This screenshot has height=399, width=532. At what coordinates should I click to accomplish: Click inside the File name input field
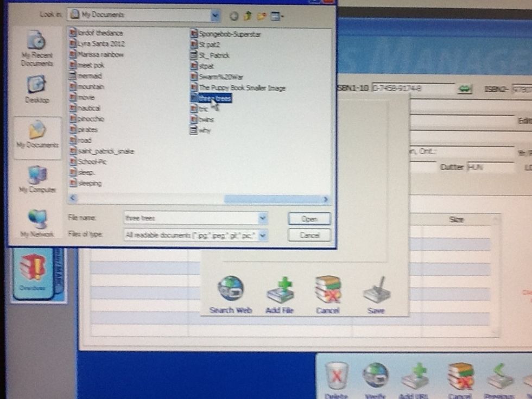(x=190, y=218)
